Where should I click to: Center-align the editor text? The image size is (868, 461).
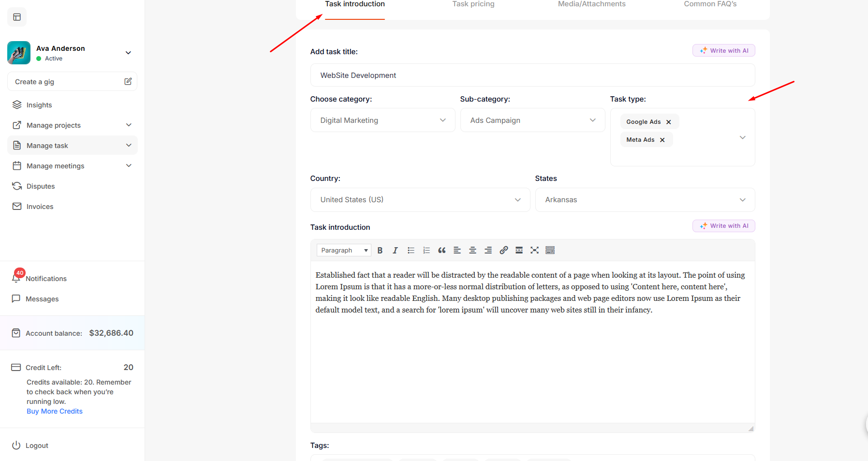click(x=472, y=250)
